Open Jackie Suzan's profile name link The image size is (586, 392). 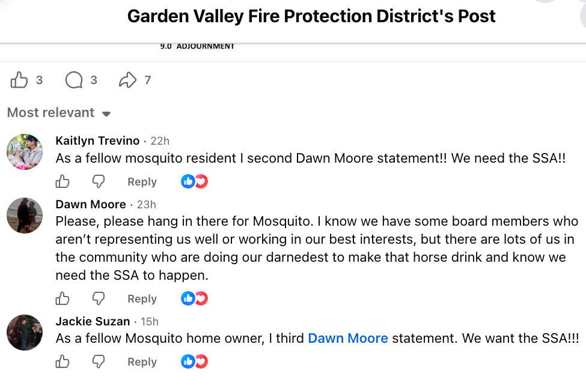pyautogui.click(x=93, y=321)
